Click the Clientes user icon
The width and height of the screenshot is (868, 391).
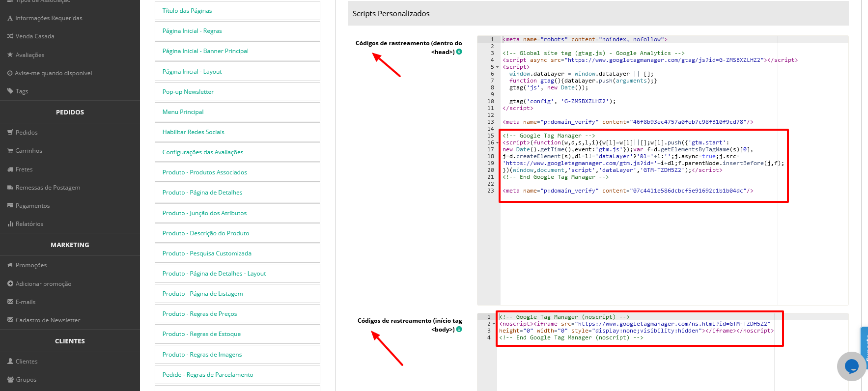10,361
